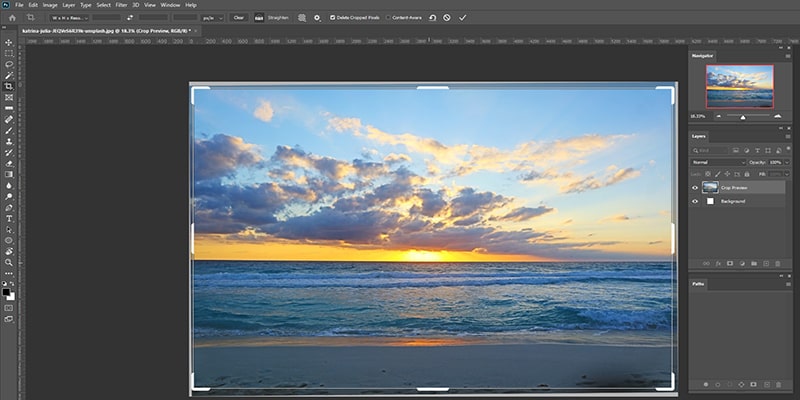
Task: Open the Fill dropdown arrow
Action: pos(787,174)
